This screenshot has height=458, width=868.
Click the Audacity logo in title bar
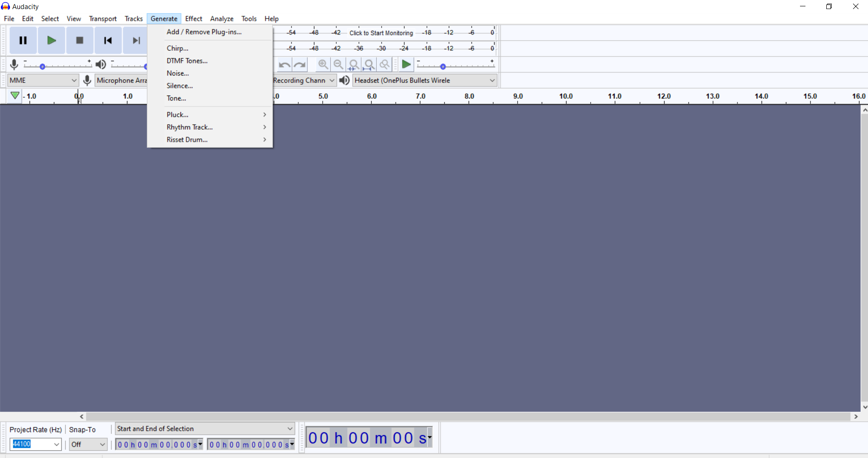click(5, 6)
